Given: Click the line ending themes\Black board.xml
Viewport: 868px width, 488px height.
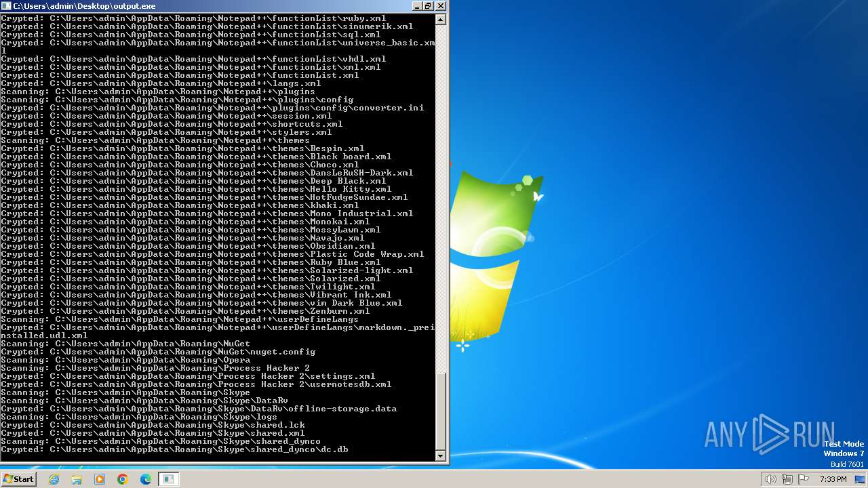Looking at the screenshot, I should [196, 157].
